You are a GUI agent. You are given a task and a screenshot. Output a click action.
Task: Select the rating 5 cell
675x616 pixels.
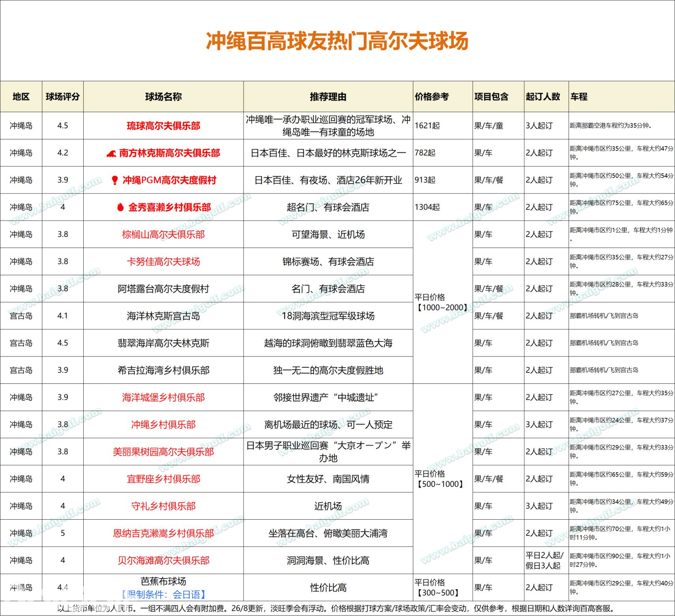[x=63, y=533]
